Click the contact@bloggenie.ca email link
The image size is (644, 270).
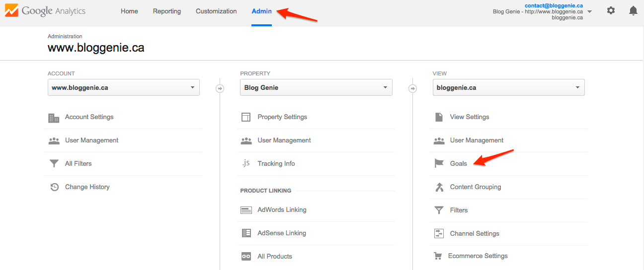coord(554,5)
